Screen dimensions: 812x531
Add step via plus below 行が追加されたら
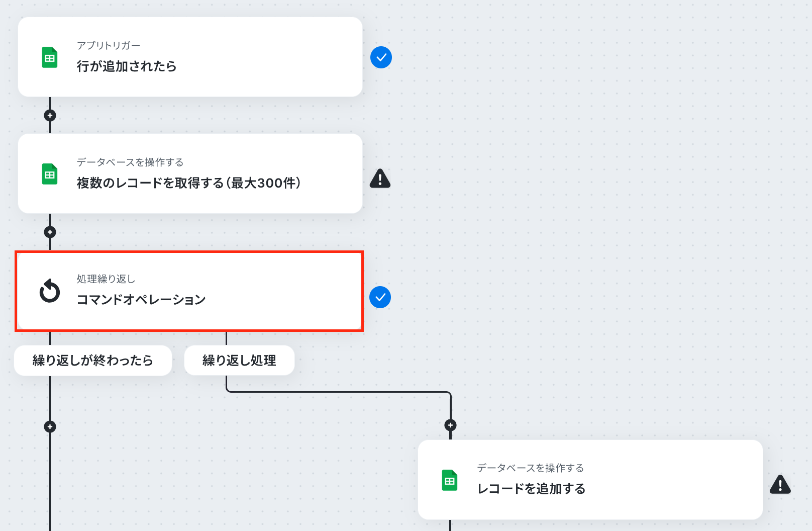(x=50, y=116)
